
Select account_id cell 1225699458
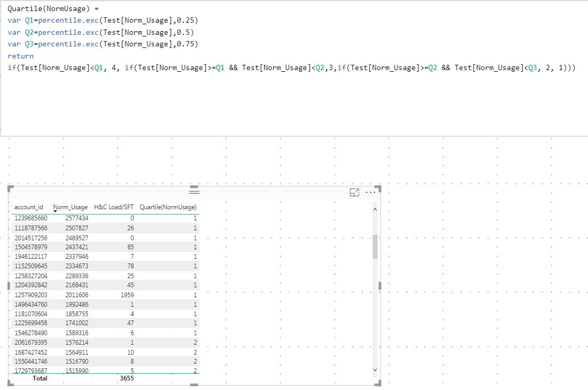(x=31, y=323)
